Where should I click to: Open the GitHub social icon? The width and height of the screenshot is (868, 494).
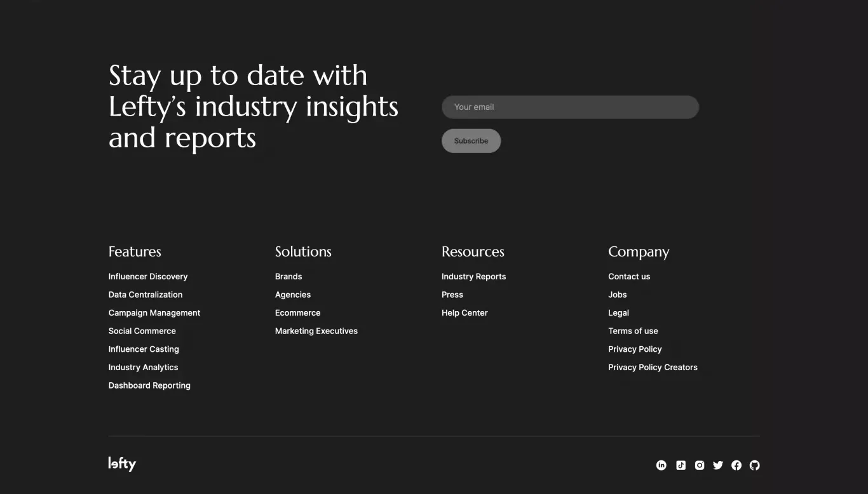(755, 465)
